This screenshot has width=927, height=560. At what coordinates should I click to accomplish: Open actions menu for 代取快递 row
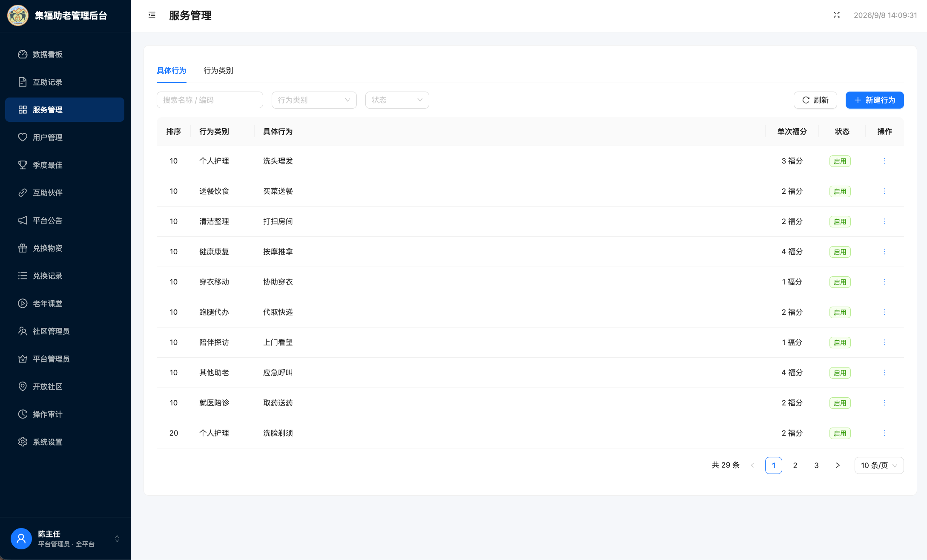[884, 312]
